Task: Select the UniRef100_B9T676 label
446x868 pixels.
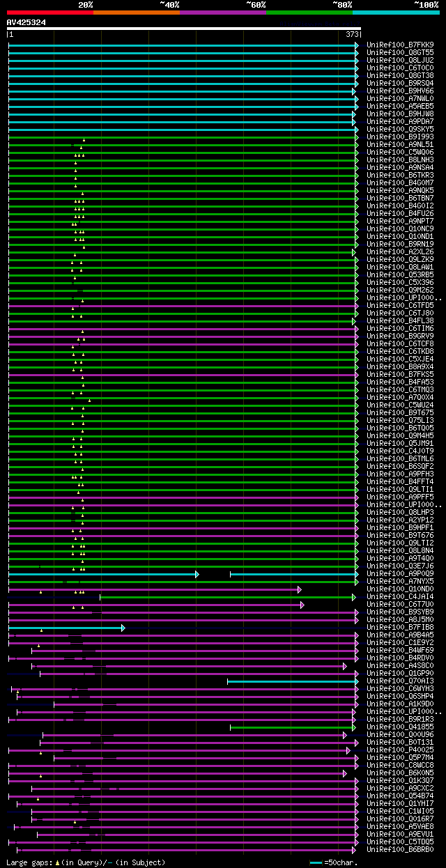Action: click(400, 536)
